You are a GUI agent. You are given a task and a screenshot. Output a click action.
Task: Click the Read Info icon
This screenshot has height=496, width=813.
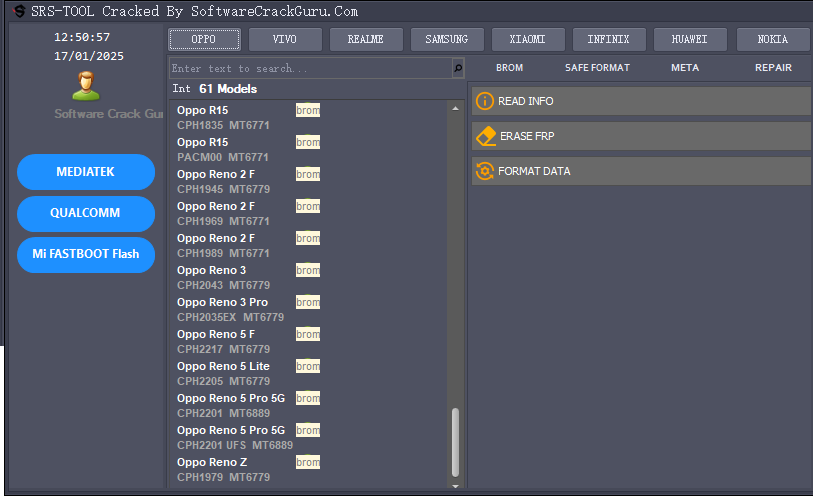[484, 101]
